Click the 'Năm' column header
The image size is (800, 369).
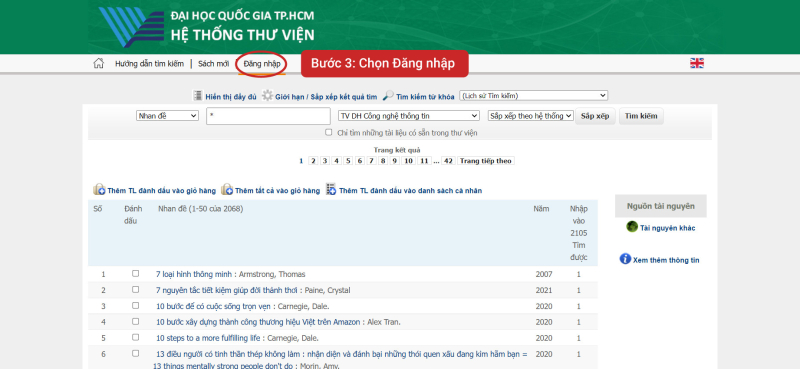(x=541, y=208)
